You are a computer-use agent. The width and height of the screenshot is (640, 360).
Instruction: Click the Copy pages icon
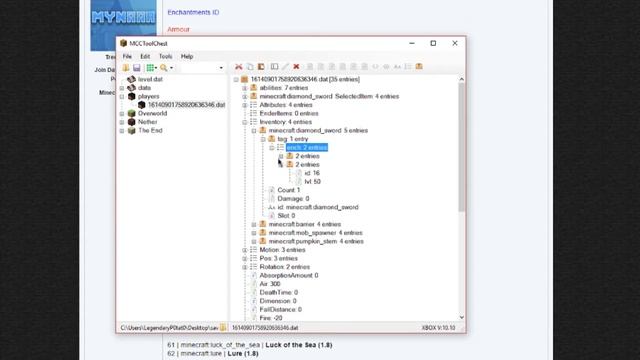tap(250, 67)
